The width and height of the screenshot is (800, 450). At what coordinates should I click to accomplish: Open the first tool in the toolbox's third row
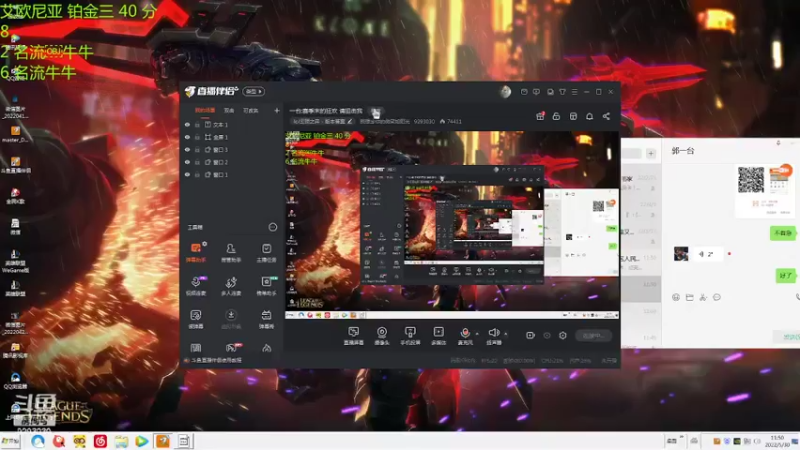tap(195, 319)
